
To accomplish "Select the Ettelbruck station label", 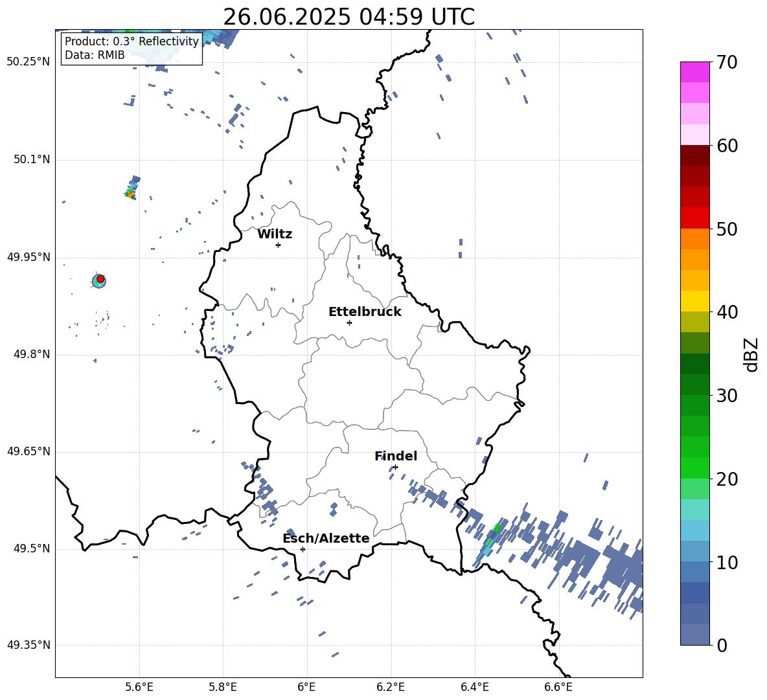I will (365, 312).
